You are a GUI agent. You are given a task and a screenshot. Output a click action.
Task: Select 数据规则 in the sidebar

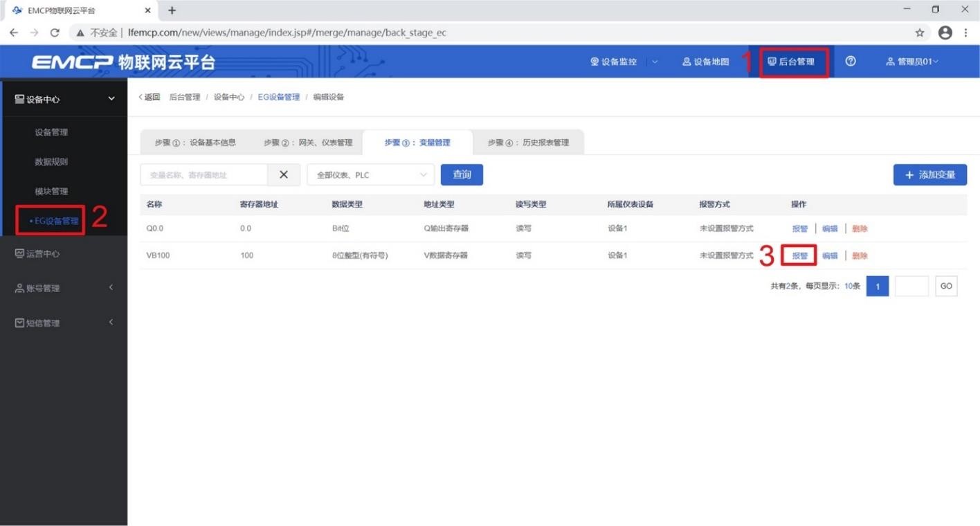[x=51, y=162]
